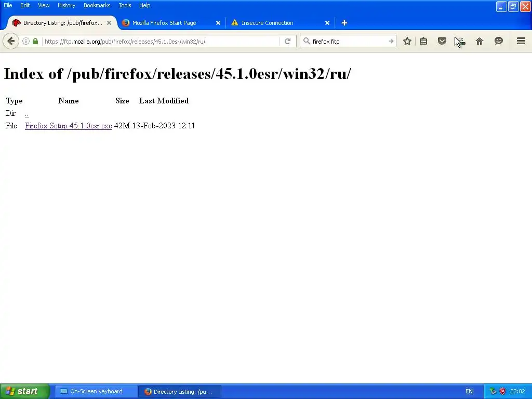Open site information via the info icon

[x=26, y=42]
